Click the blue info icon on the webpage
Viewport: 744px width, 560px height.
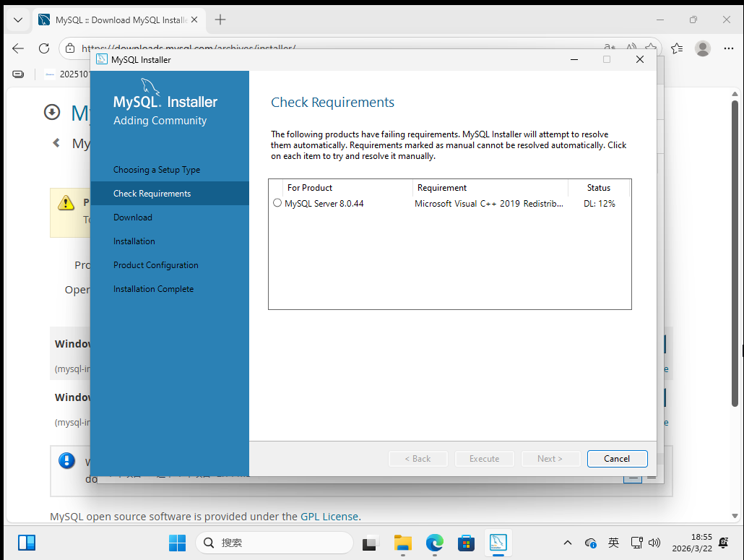pyautogui.click(x=66, y=460)
